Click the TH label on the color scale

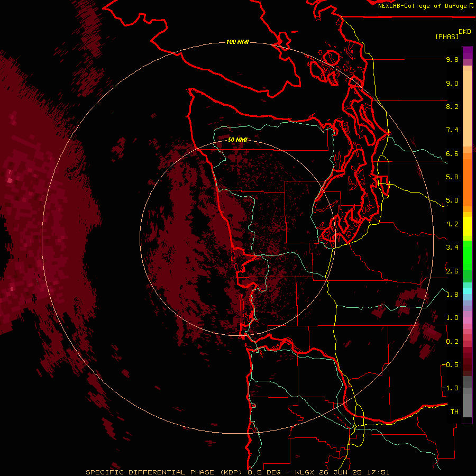pyautogui.click(x=454, y=412)
